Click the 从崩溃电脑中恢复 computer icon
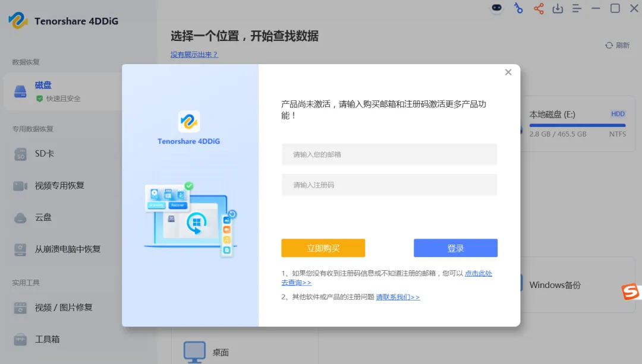 click(x=20, y=249)
